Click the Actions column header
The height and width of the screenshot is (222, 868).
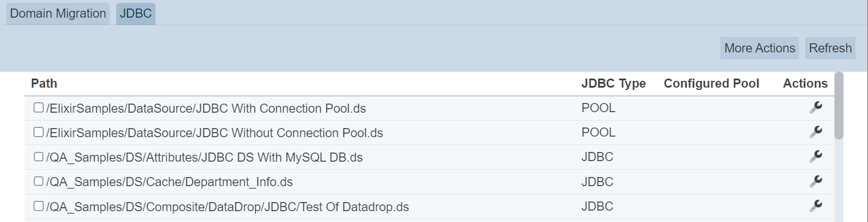tap(805, 84)
